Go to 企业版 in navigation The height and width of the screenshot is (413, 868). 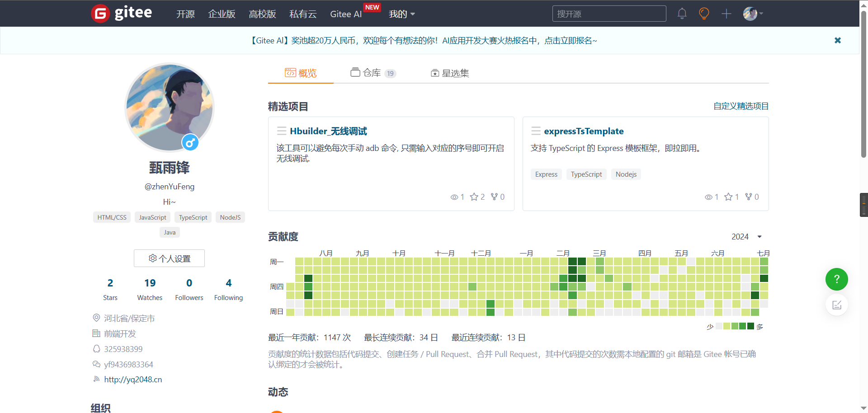[x=222, y=14]
